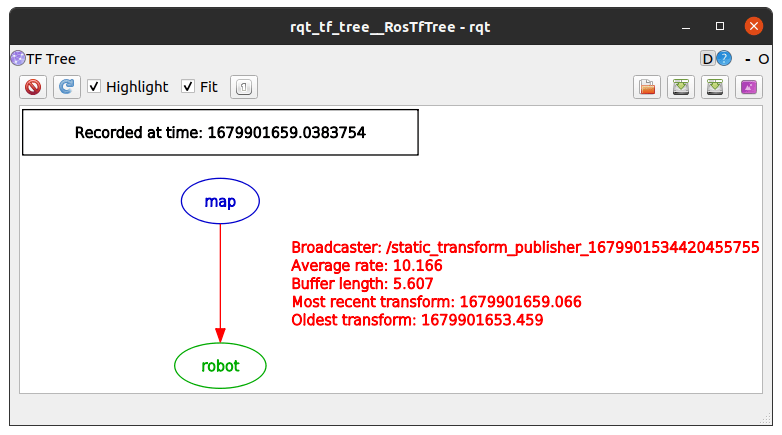Viewport: 782px width, 435px height.
Task: Click the TF Tree plugin title icon
Action: (18, 58)
